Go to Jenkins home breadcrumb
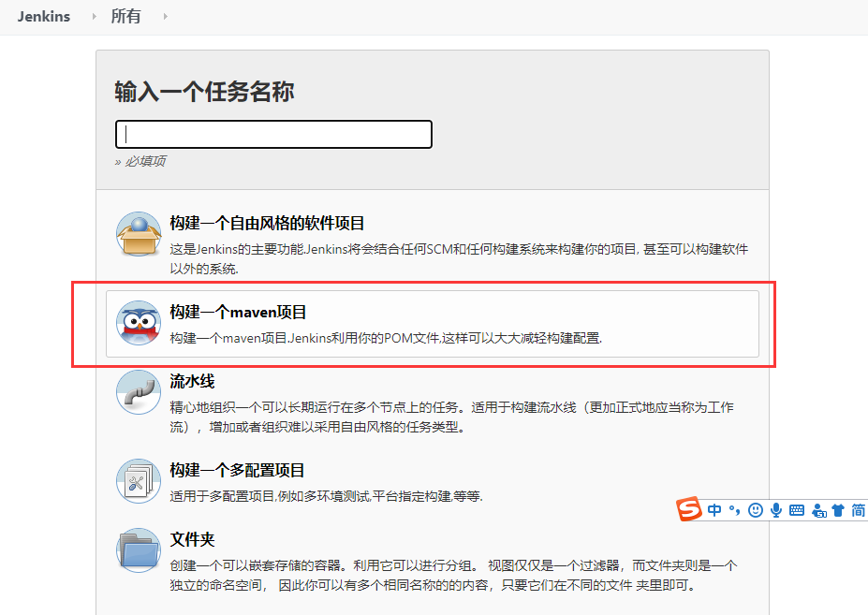Screen dimensions: 868x615 (44, 17)
